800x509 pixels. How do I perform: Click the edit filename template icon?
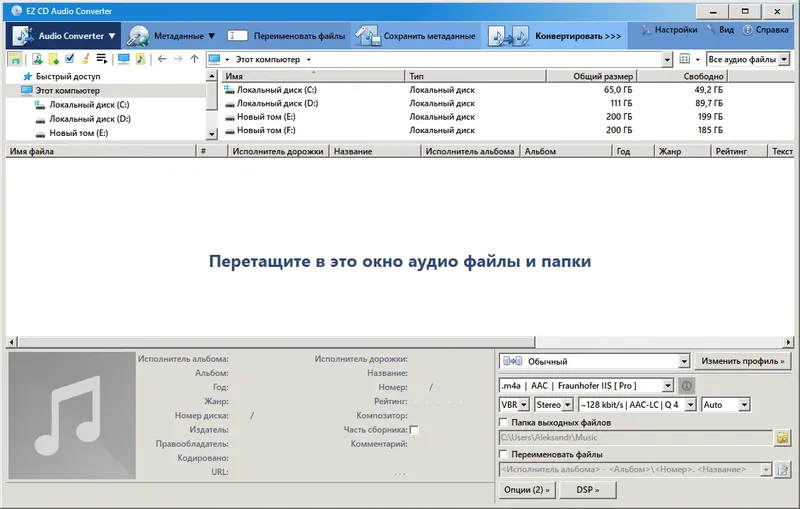(782, 469)
